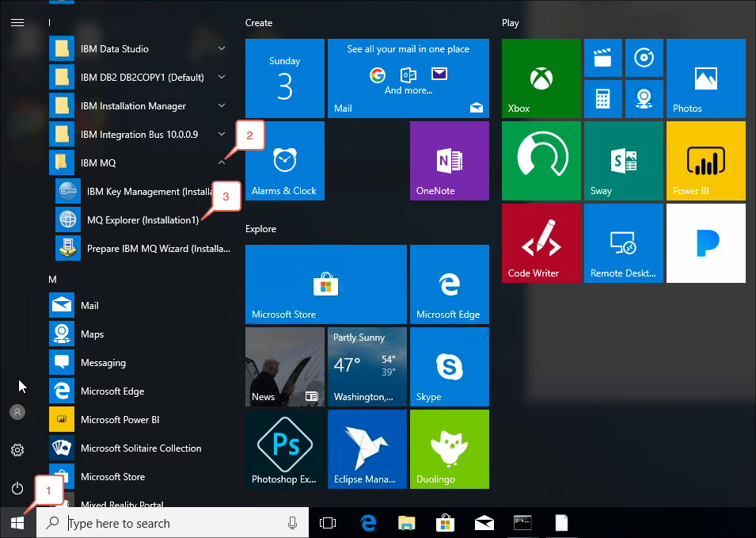Open the Eclipse Manager tile
756x538 pixels.
click(x=367, y=449)
